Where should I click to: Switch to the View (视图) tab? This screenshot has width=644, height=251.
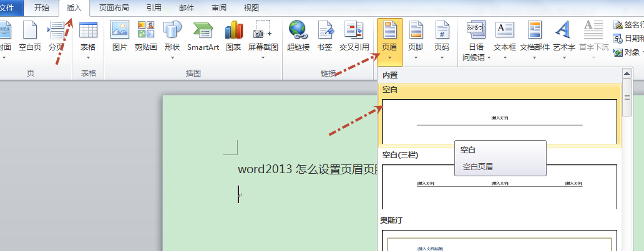(251, 8)
